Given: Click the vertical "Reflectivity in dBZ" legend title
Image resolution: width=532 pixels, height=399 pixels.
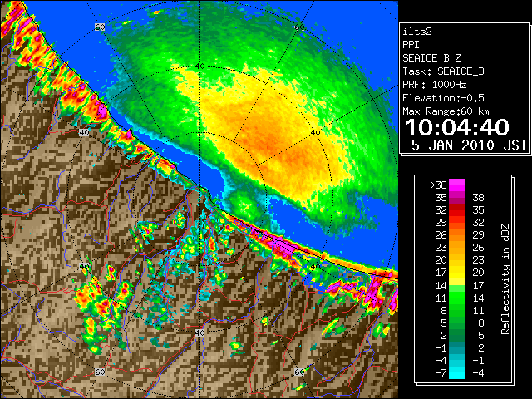Looking at the screenshot, I should [505, 279].
